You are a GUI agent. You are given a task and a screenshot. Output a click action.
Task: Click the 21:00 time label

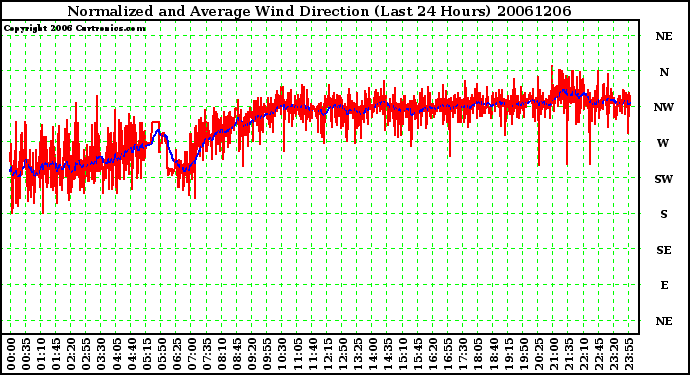(554, 354)
